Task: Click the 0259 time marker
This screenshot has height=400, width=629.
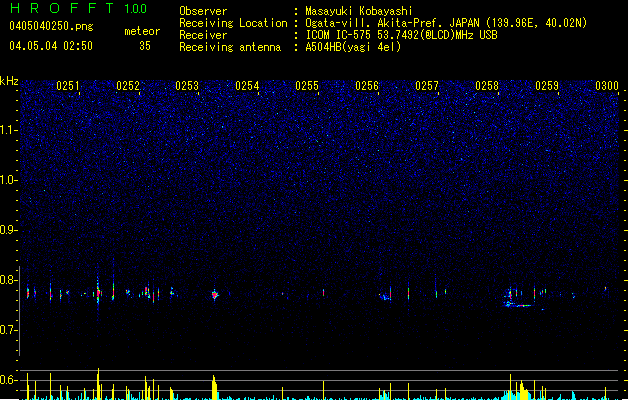Action: coord(547,86)
